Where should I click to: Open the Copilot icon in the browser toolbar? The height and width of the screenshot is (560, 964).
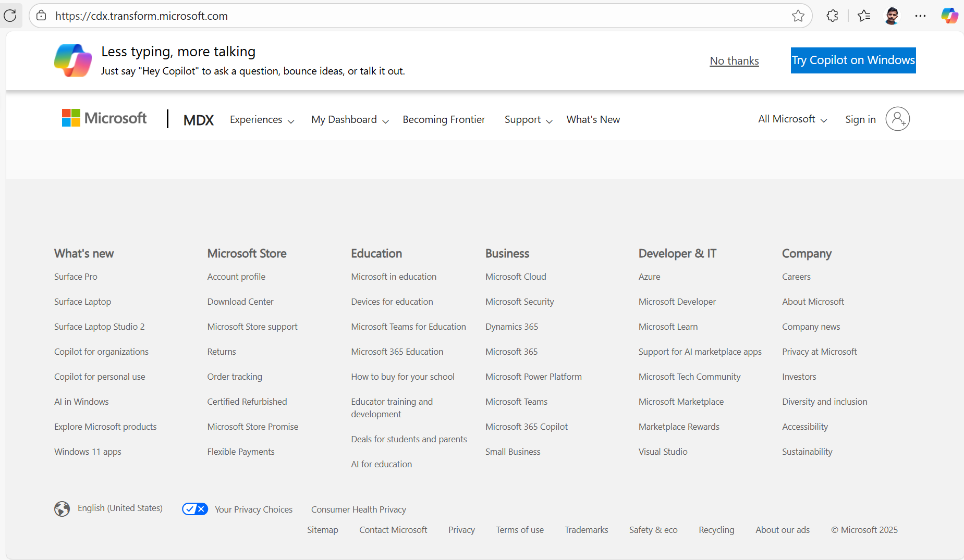(x=949, y=16)
